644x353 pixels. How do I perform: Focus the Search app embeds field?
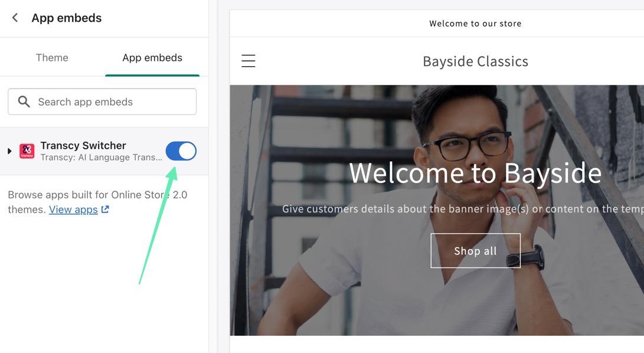pyautogui.click(x=102, y=102)
